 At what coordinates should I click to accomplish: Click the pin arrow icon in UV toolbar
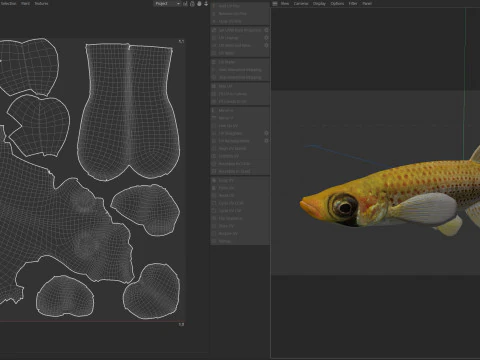pos(206,4)
